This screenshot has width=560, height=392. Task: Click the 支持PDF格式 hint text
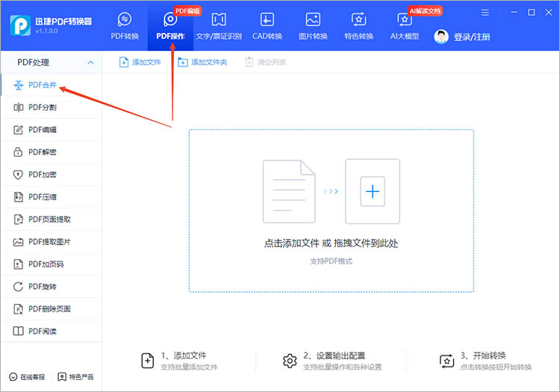[x=331, y=261]
